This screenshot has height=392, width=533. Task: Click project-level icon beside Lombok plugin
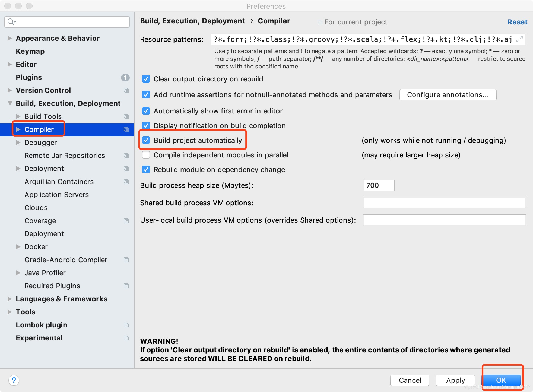tap(126, 325)
